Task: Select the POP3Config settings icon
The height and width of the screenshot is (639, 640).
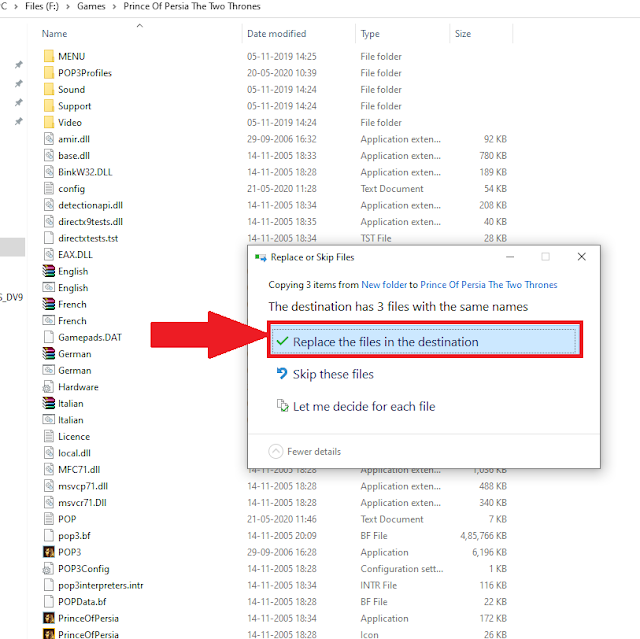Action: pos(49,568)
